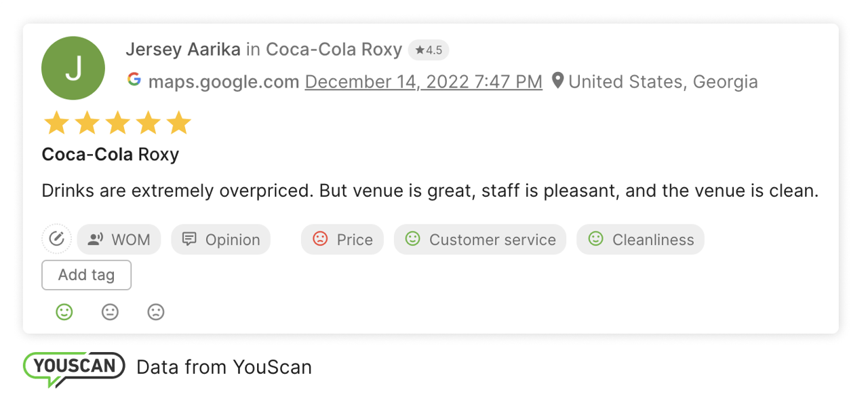Select the Customer service aspect tag
Screen dimensions: 868x403
[480, 239]
